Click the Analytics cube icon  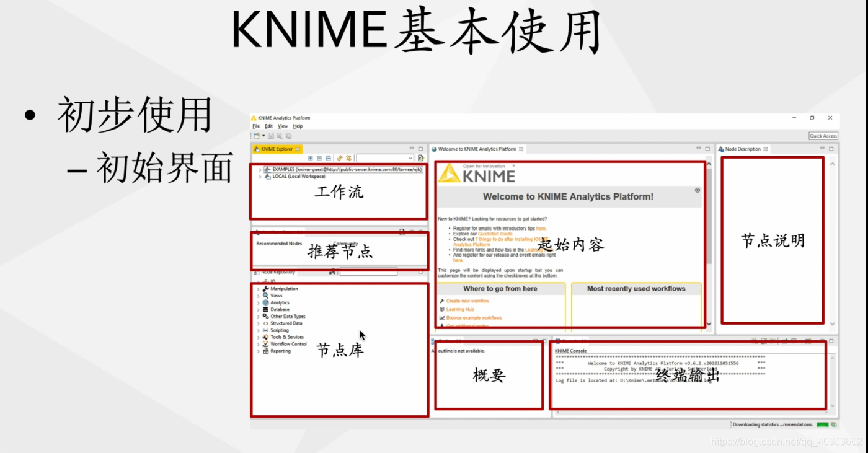point(266,302)
